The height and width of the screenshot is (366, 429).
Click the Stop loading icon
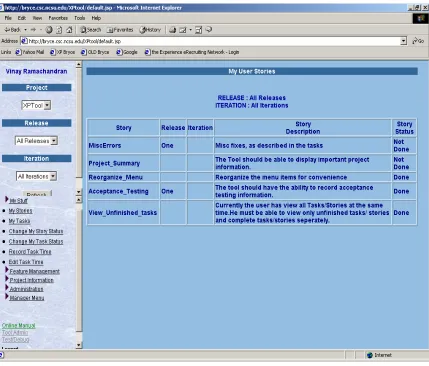pyautogui.click(x=49, y=30)
